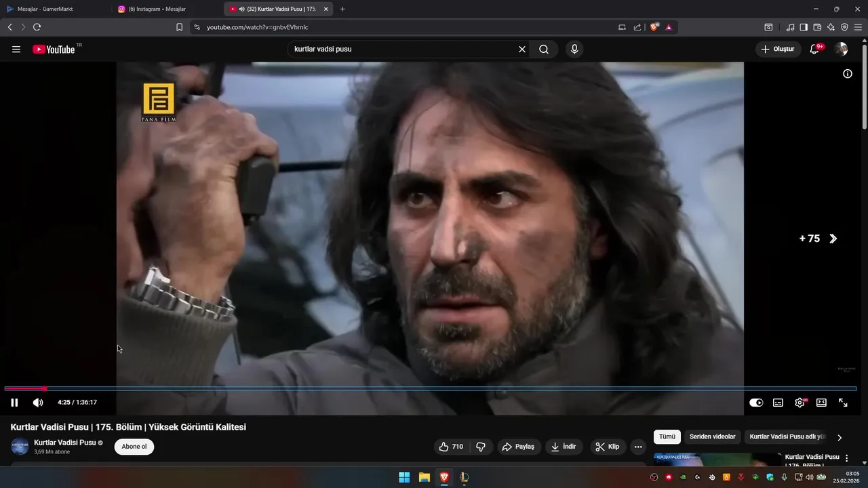Toggle autoplay switch in player
This screenshot has width=868, height=488.
[x=756, y=403]
